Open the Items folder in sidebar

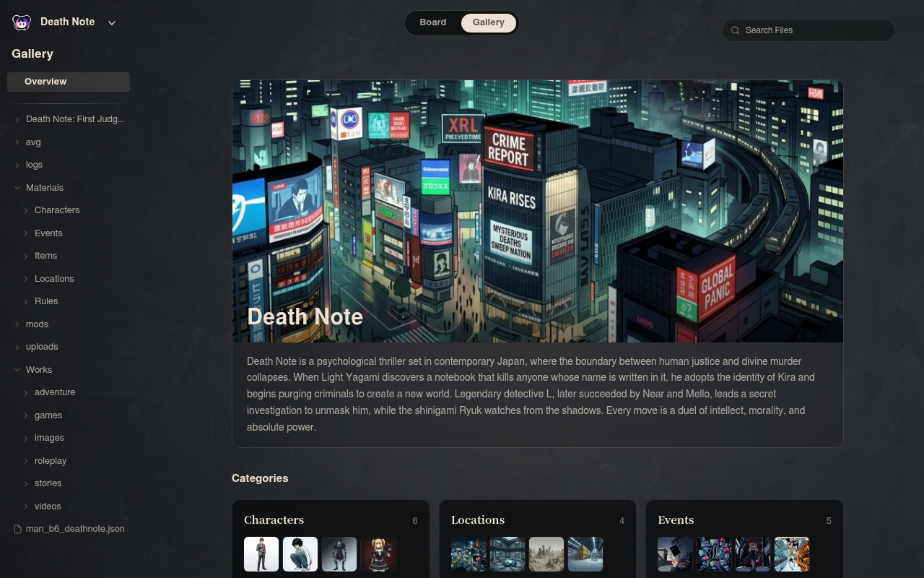coord(45,256)
